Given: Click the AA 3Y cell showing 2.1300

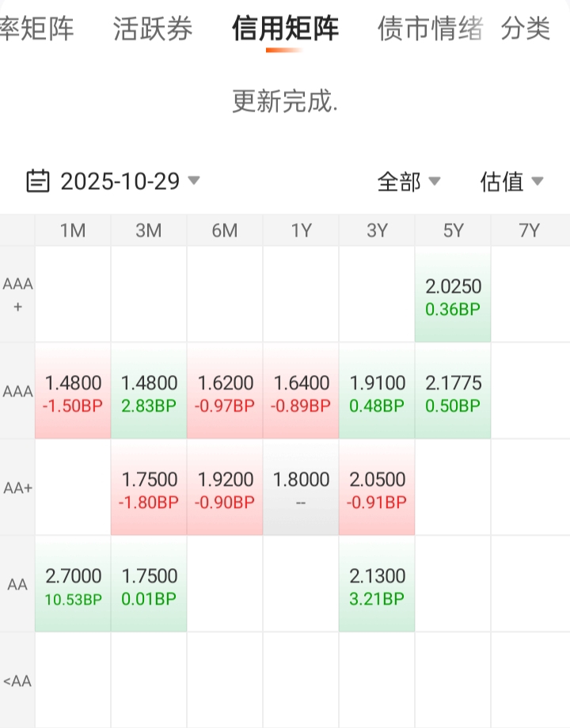Looking at the screenshot, I should pos(377,586).
